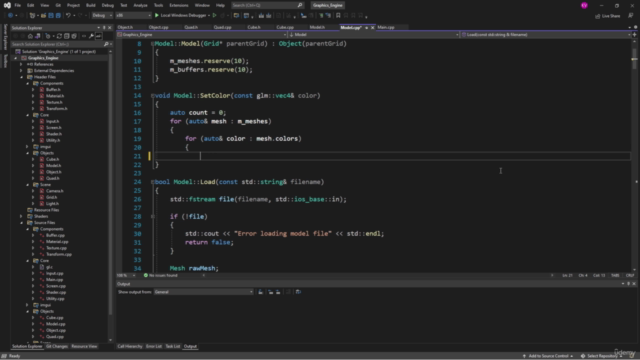Open the x86 platform dropdown
Image resolution: width=640 pixels, height=360 pixels.
(133, 16)
